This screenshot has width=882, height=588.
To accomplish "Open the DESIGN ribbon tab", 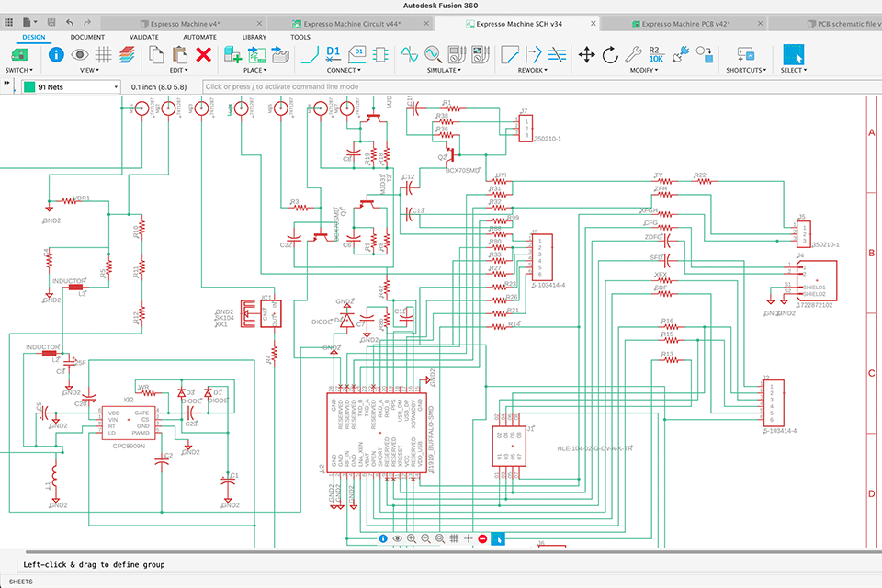I will tap(34, 37).
